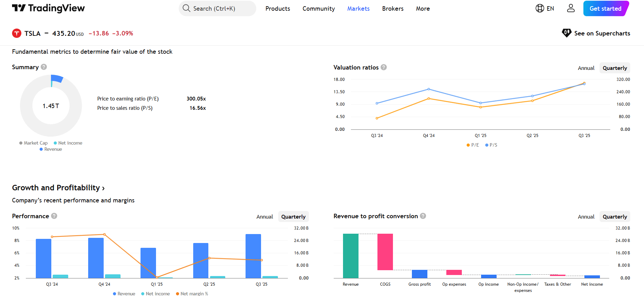Click the Get started button
This screenshot has width=644, height=296.
point(605,9)
